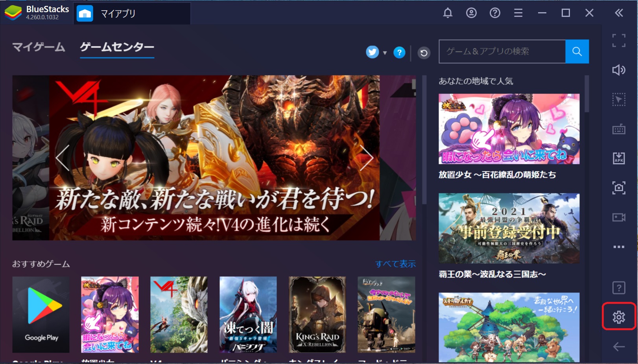Click the Install APK icon

pos(619,158)
